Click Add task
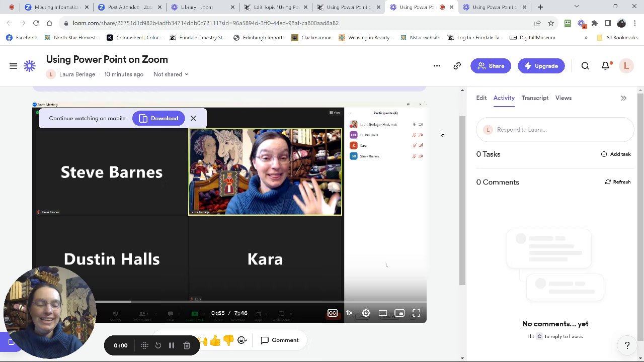The height and width of the screenshot is (362, 644). 616,154
